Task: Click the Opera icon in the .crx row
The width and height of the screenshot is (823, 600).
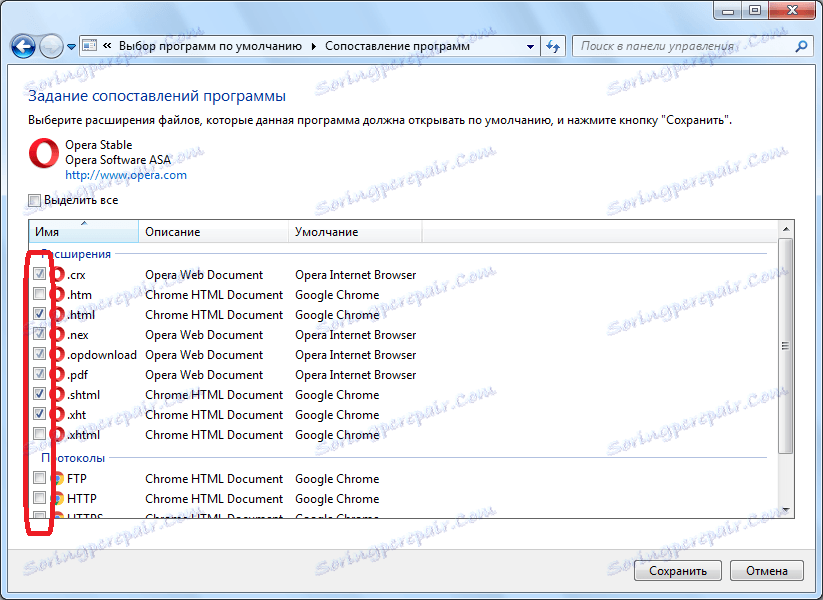Action: click(57, 275)
